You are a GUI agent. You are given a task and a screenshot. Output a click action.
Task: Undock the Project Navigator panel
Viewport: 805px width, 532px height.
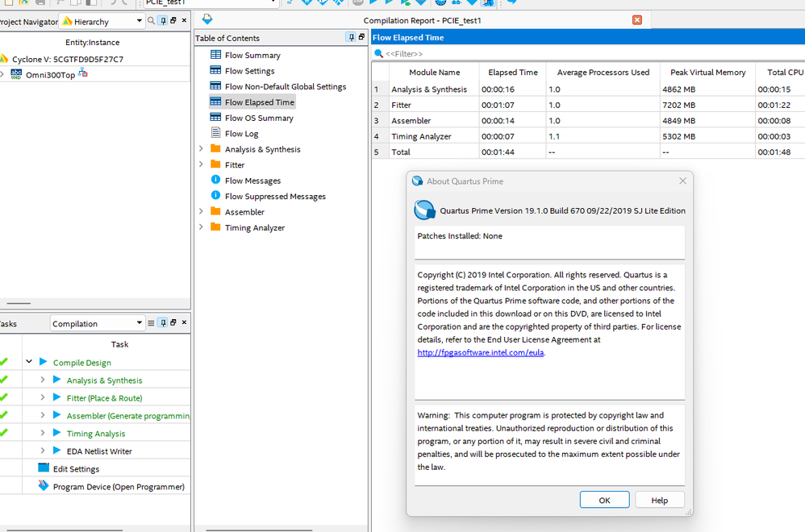pyautogui.click(x=173, y=20)
